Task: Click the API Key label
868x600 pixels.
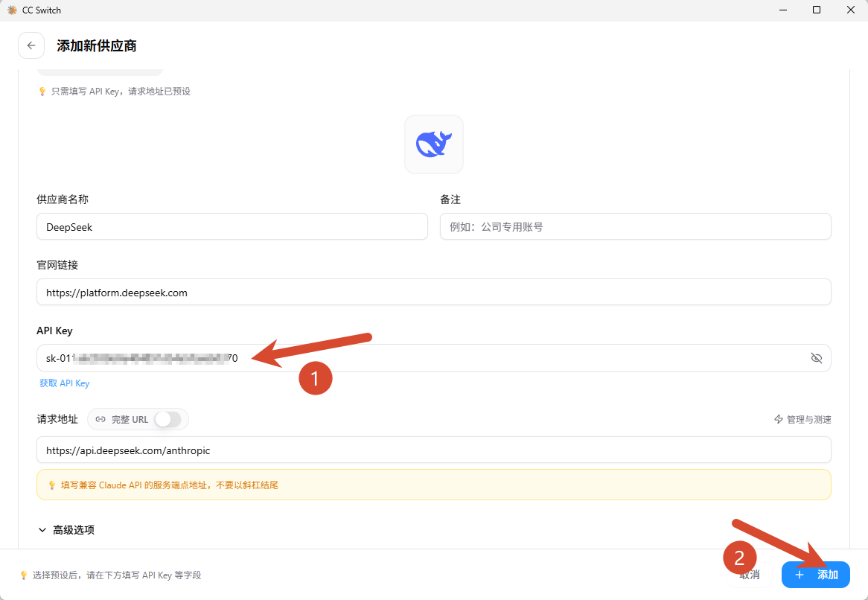Action: (x=54, y=331)
